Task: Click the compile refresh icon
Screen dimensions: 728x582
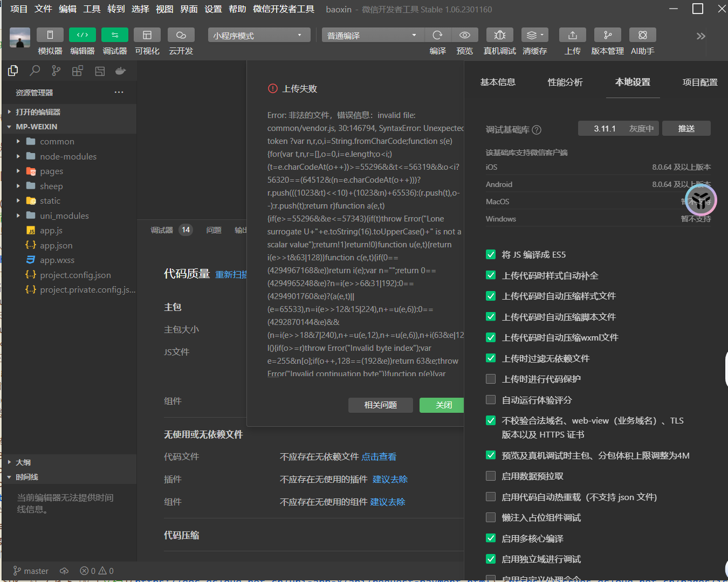Action: tap(437, 35)
